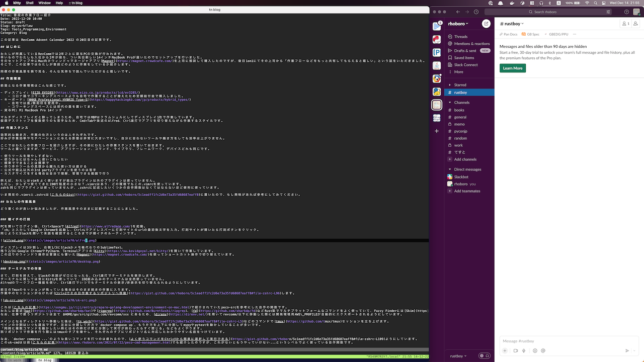Screen dimensions: 644x362
Task: Open rustboy channel details dropdown in header
Action: point(512,24)
